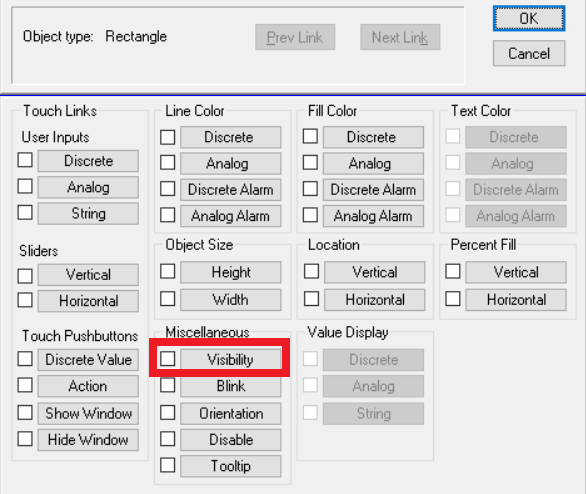This screenshot has width=586, height=494.
Task: Check the Action pushbutton checkbox
Action: coord(25,385)
